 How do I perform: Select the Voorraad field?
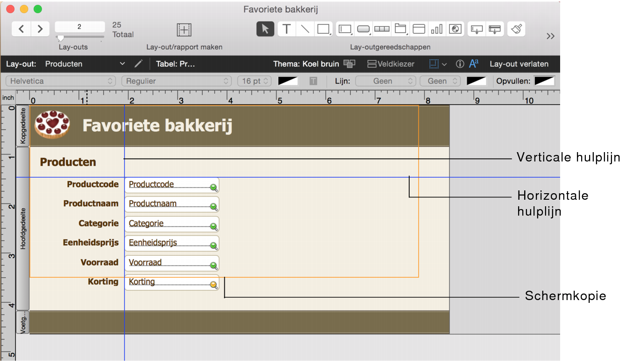pyautogui.click(x=172, y=263)
